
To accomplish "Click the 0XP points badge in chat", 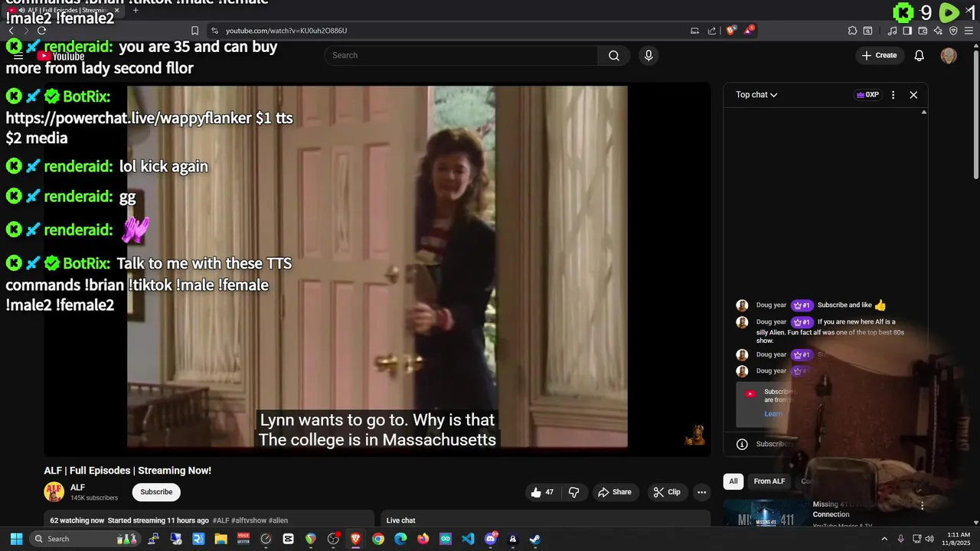I will point(867,95).
